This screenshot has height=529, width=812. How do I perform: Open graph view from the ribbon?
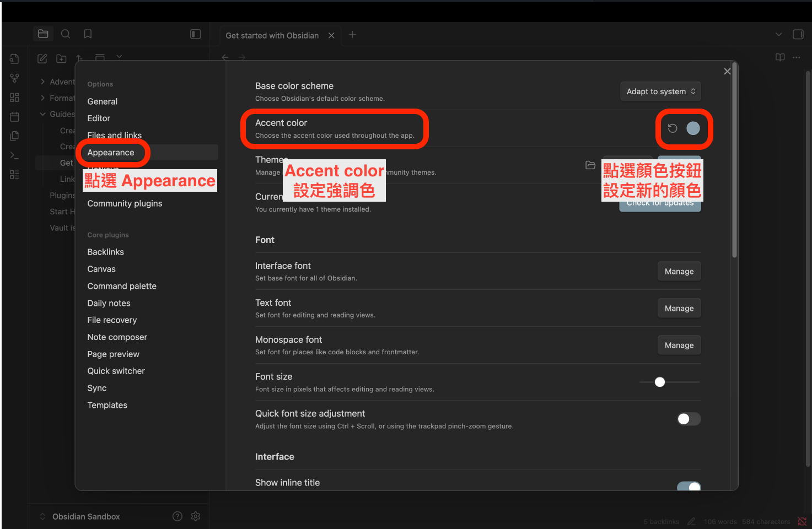tap(15, 78)
